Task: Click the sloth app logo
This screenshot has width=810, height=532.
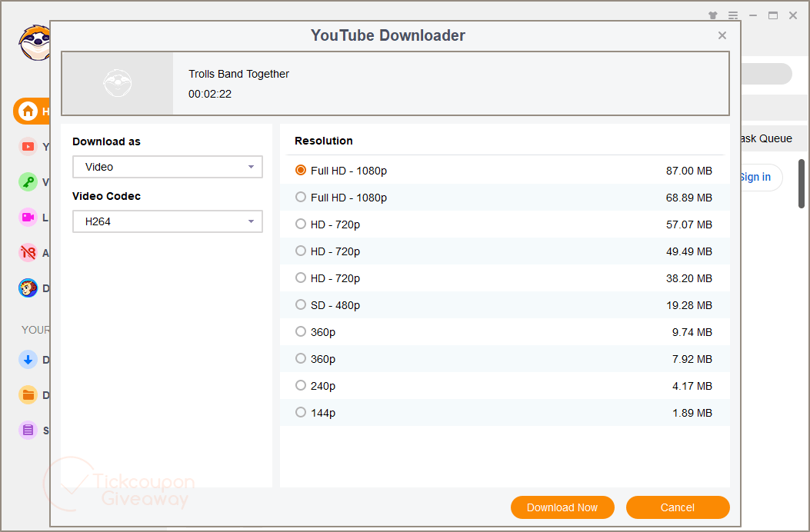Action: click(x=34, y=42)
